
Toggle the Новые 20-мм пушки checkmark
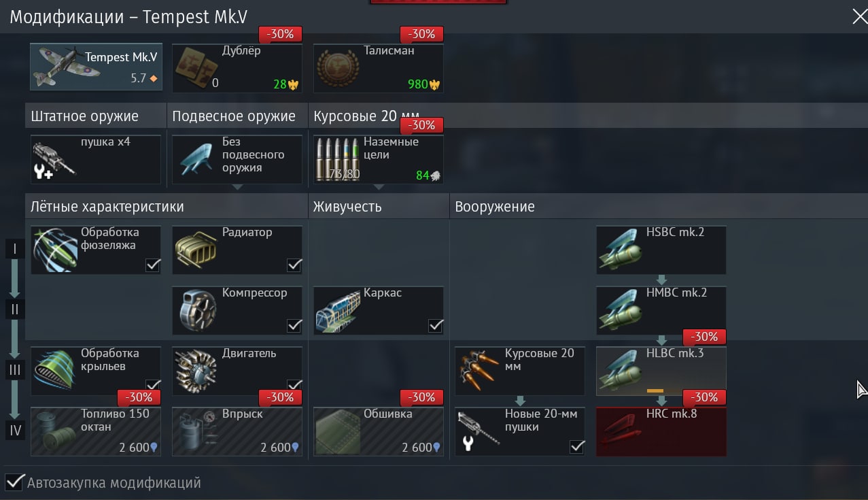coord(577,447)
